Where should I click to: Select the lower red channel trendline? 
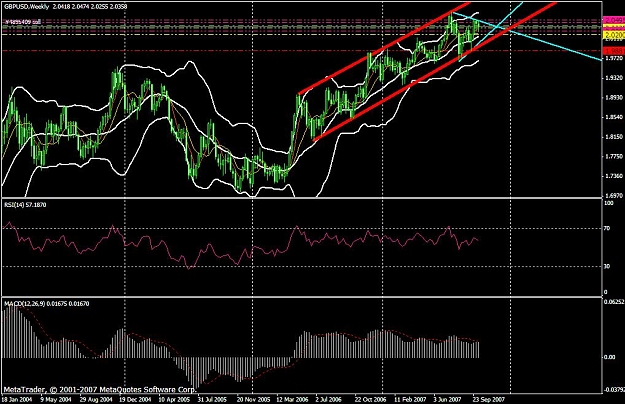(x=434, y=72)
